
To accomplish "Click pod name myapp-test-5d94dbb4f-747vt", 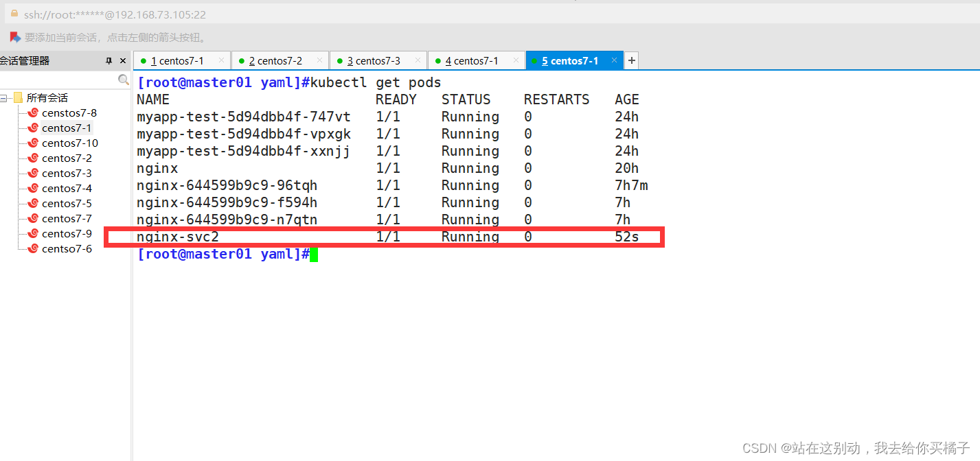I will [x=244, y=117].
